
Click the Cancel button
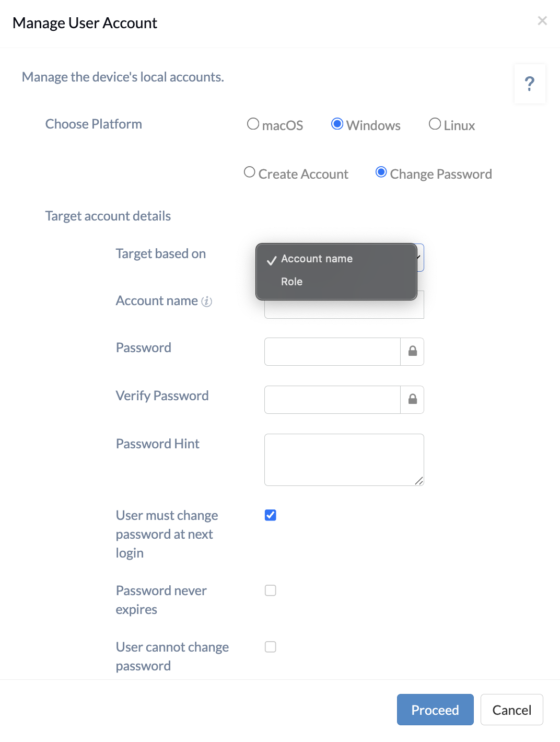(512, 710)
